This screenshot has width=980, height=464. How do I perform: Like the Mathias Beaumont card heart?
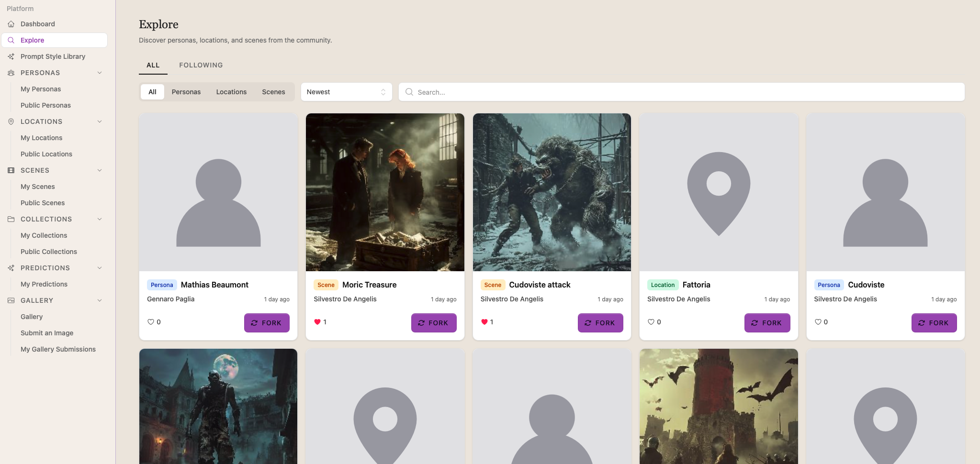click(x=151, y=322)
